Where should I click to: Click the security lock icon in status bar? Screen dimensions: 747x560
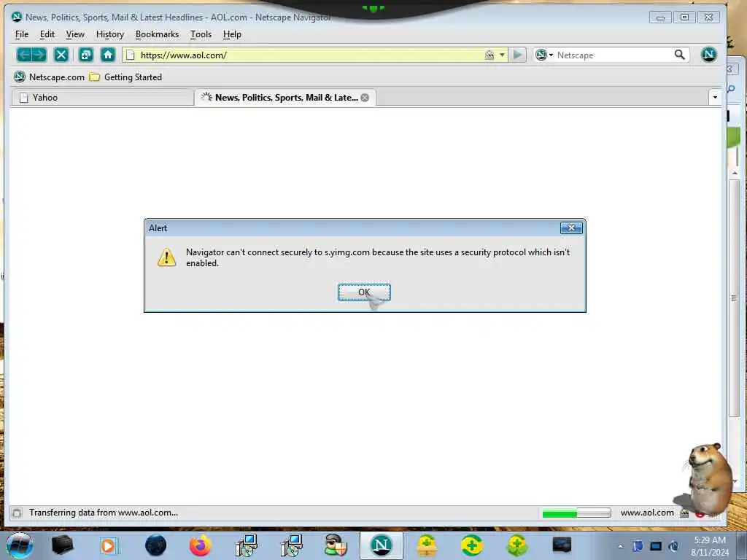point(684,513)
